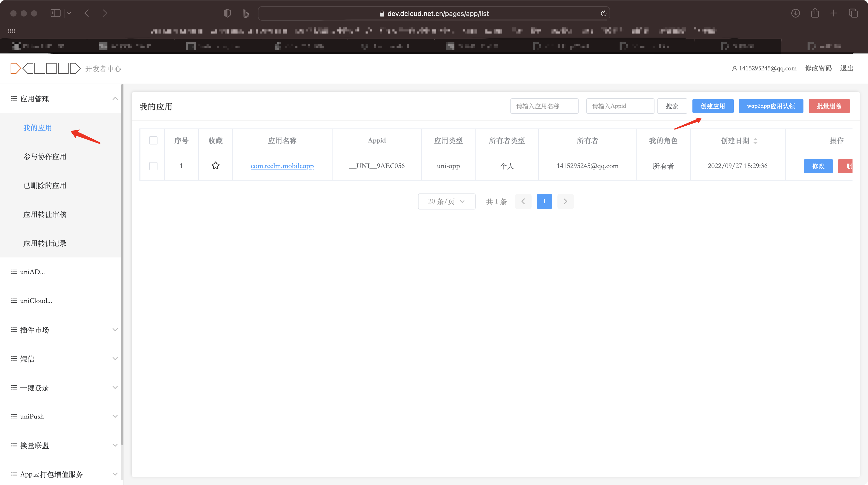This screenshot has width=868, height=485.
Task: Open Safari downloads icon
Action: (x=795, y=13)
